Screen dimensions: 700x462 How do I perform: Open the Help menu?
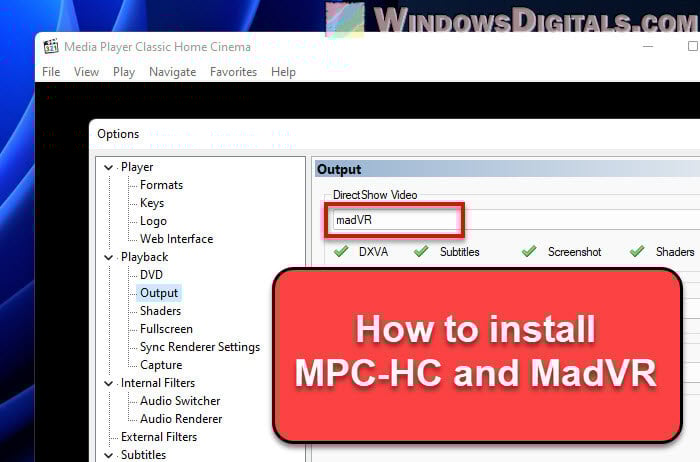pos(283,72)
